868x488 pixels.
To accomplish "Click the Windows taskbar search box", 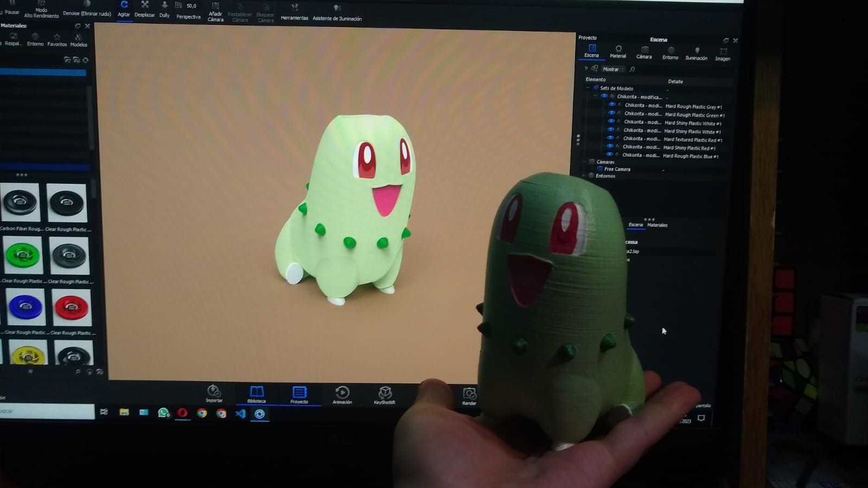I will click(47, 411).
